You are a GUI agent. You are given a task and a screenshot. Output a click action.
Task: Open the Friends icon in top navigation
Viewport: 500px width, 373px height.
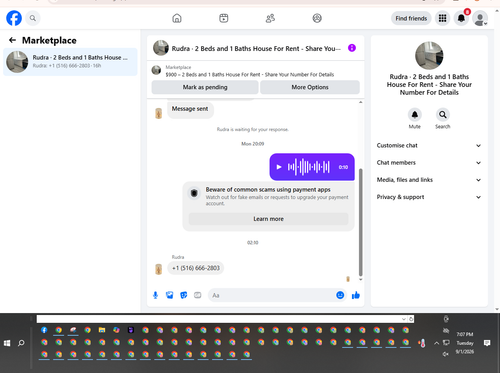point(270,18)
